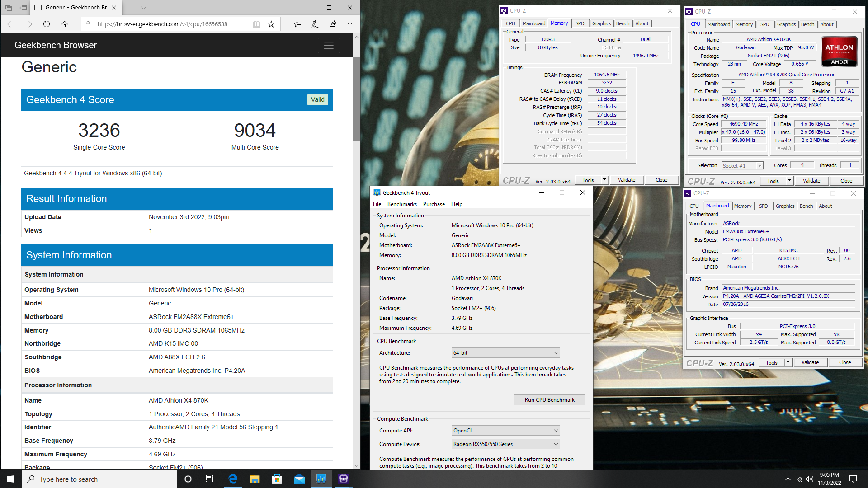Open Mail app from taskbar
Viewport: 868px width, 488px height.
(x=299, y=479)
